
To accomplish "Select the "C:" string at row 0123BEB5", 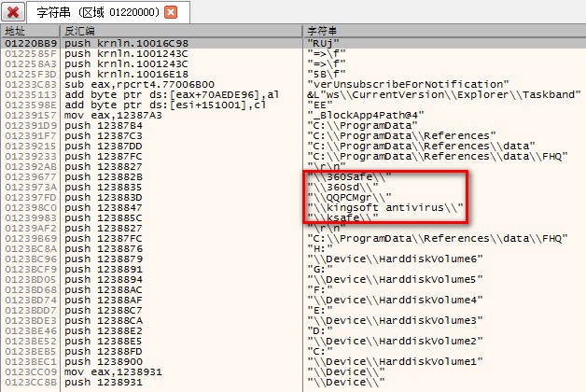I will pyautogui.click(x=320, y=351).
